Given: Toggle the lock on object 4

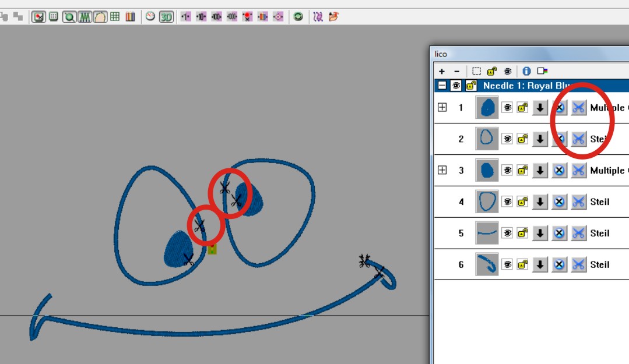Looking at the screenshot, I should pos(522,202).
